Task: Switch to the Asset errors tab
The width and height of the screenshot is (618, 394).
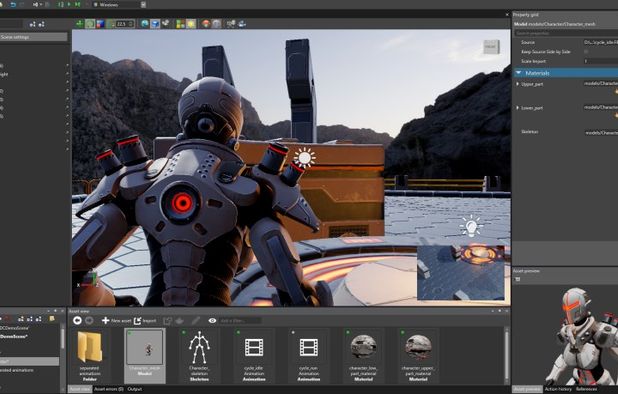Action: 109,389
